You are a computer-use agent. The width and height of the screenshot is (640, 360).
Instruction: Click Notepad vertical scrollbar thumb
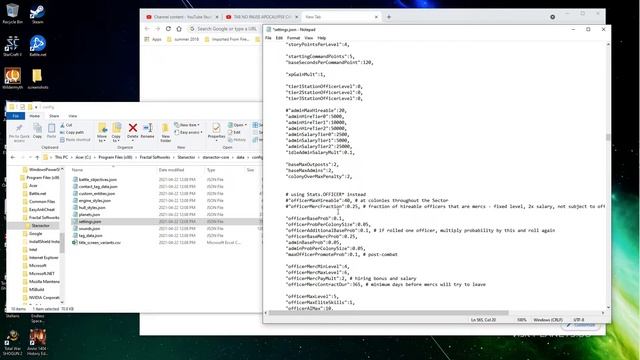click(x=608, y=137)
